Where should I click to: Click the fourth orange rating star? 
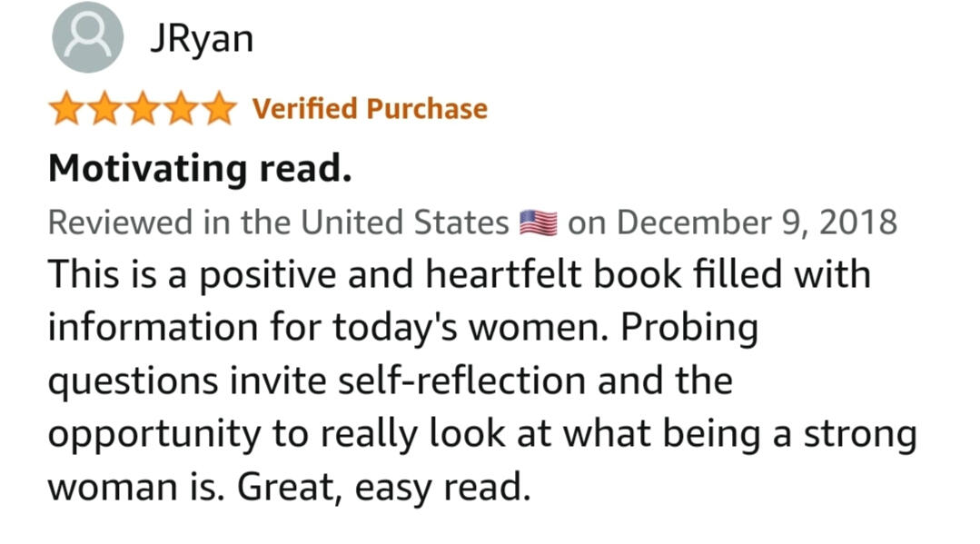180,110
